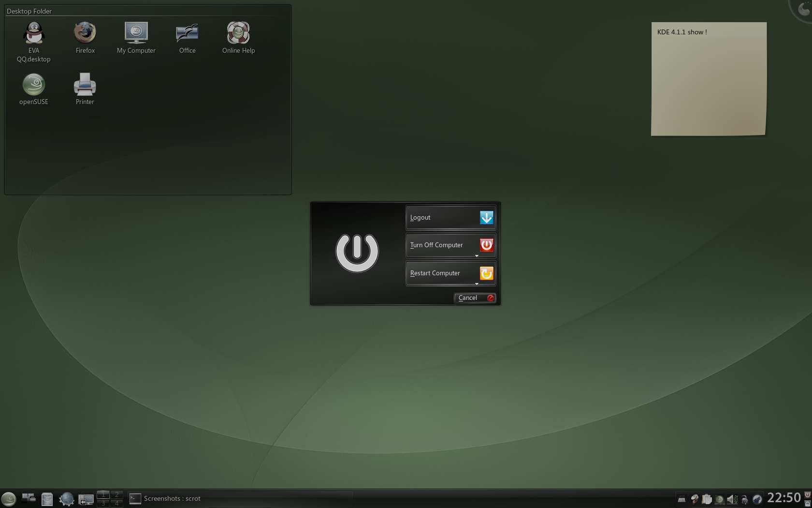The height and width of the screenshot is (508, 812).
Task: Open the file manager cabinet icon in the panel
Action: [47, 499]
